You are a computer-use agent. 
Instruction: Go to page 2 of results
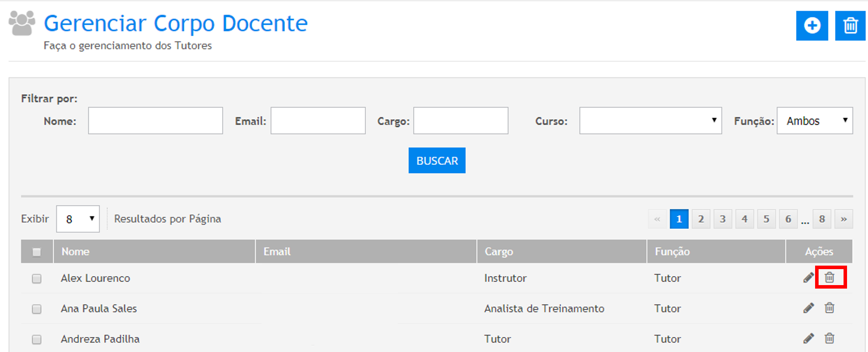[701, 219]
